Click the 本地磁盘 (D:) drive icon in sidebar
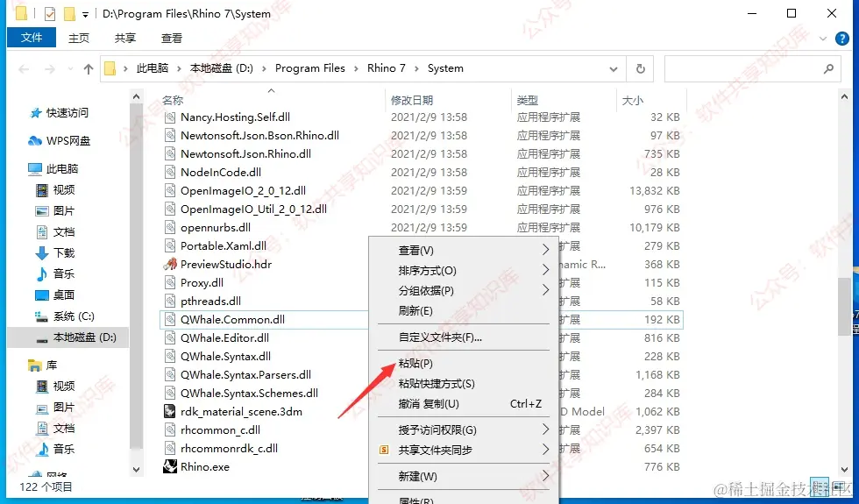 click(42, 340)
